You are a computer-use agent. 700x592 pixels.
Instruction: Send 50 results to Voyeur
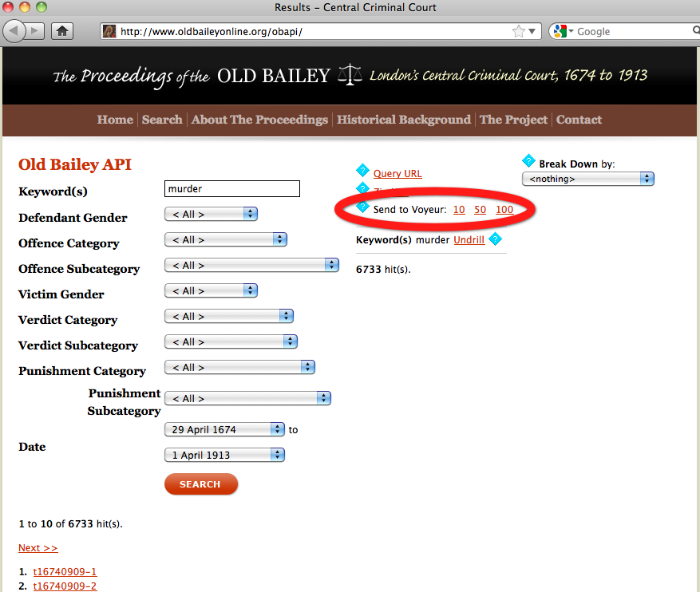coord(480,210)
